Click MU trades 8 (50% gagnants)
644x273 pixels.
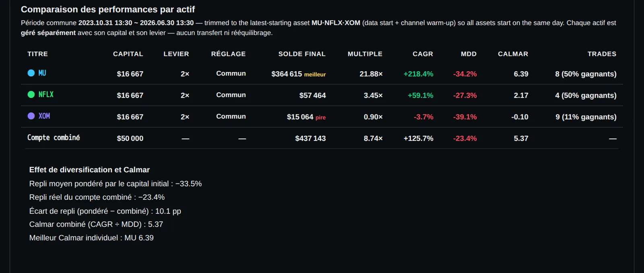[586, 74]
